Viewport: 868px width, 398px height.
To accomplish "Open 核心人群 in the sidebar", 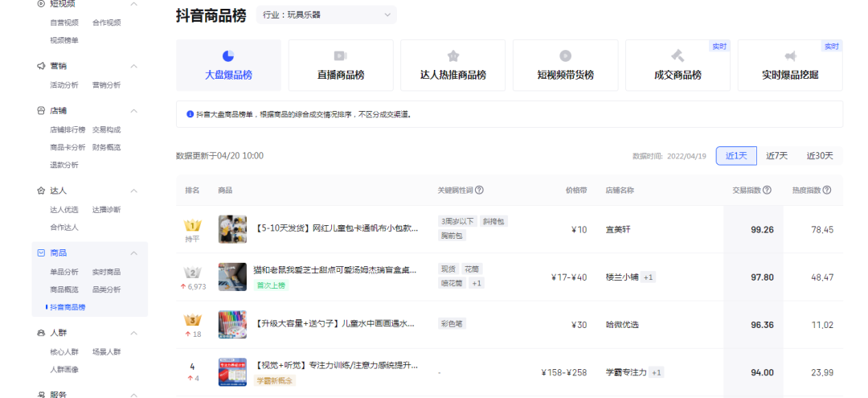I will coord(64,352).
